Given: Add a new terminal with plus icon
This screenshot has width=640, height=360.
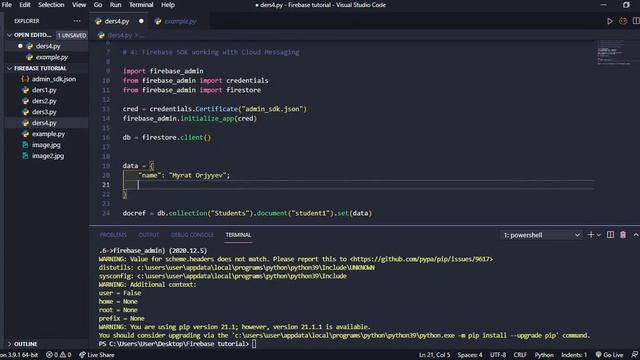Looking at the screenshot, I should (x=590, y=235).
